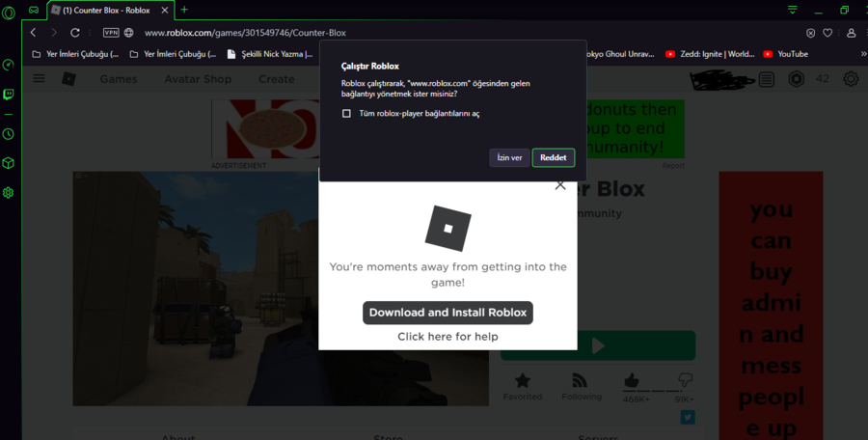The image size is (868, 440).
Task: Click the Opera GX logo icon
Action: point(9,12)
